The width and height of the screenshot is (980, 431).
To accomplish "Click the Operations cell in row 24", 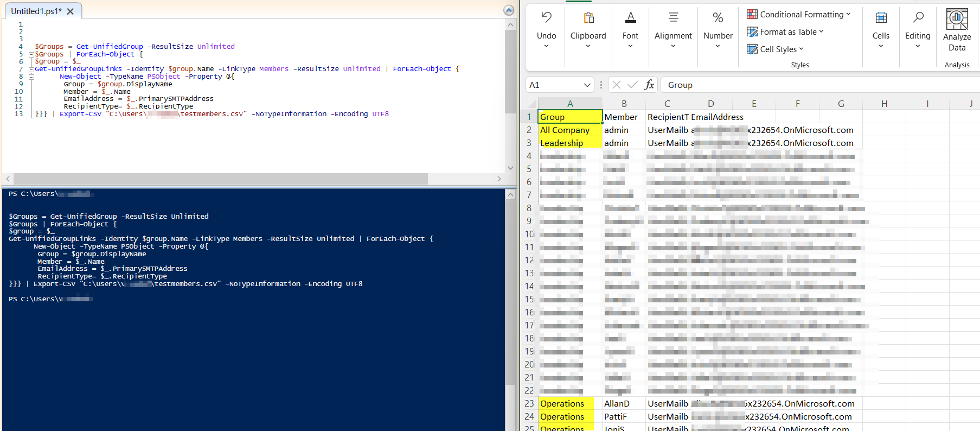I will (x=570, y=416).
